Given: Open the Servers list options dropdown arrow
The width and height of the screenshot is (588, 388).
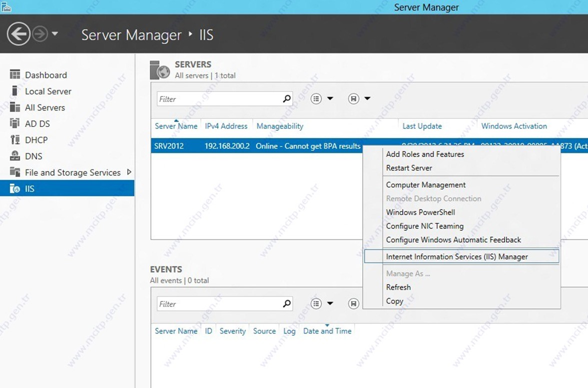Looking at the screenshot, I should 330,98.
